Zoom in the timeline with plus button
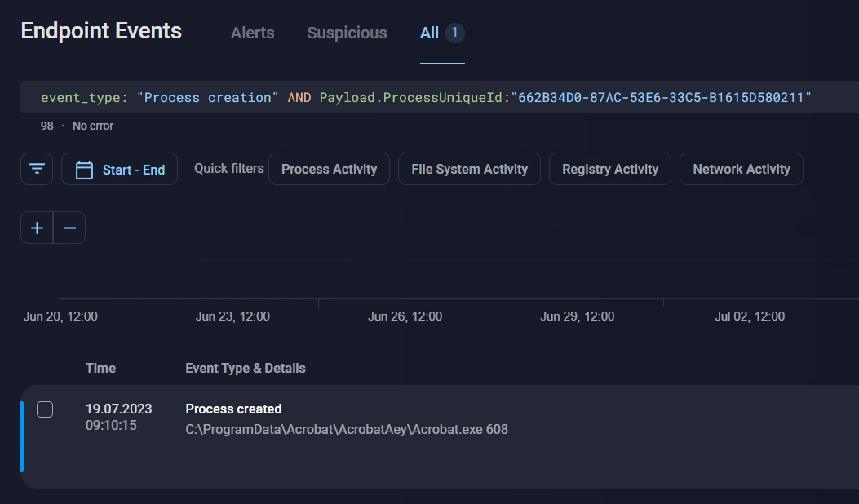The height and width of the screenshot is (504, 859). pyautogui.click(x=37, y=228)
